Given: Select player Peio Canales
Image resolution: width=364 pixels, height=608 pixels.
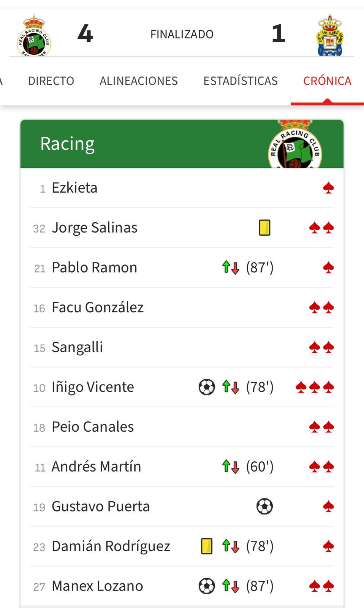Looking at the screenshot, I should tap(93, 427).
